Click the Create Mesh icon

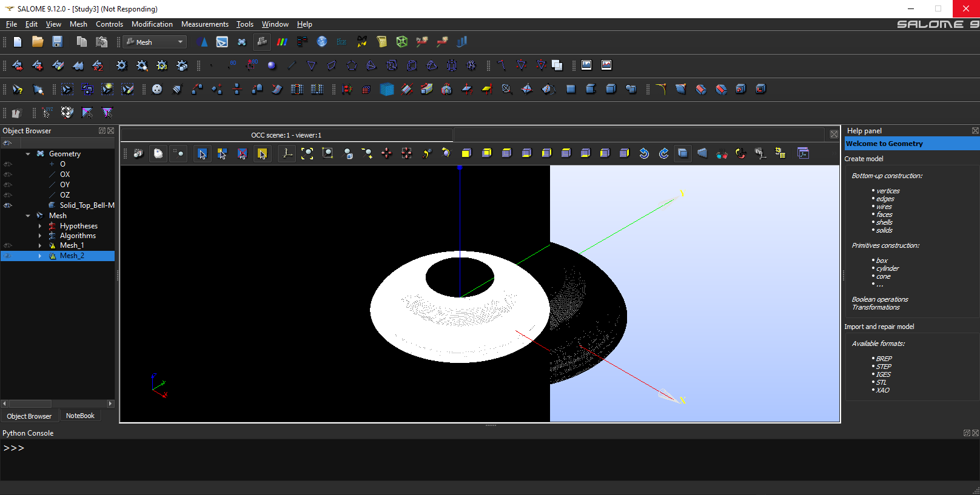[x=18, y=65]
